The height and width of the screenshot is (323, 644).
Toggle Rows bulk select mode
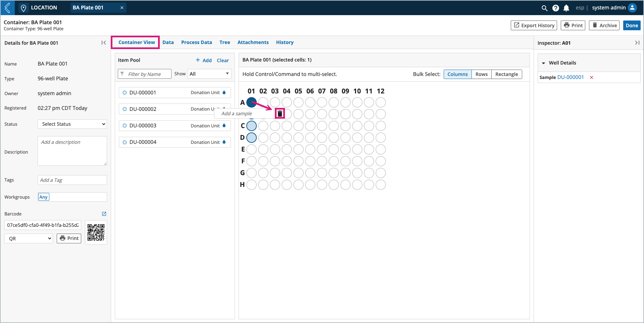click(x=481, y=74)
